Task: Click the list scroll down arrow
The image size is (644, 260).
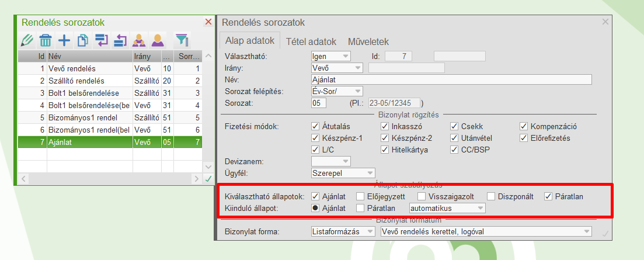Action: 208,167
